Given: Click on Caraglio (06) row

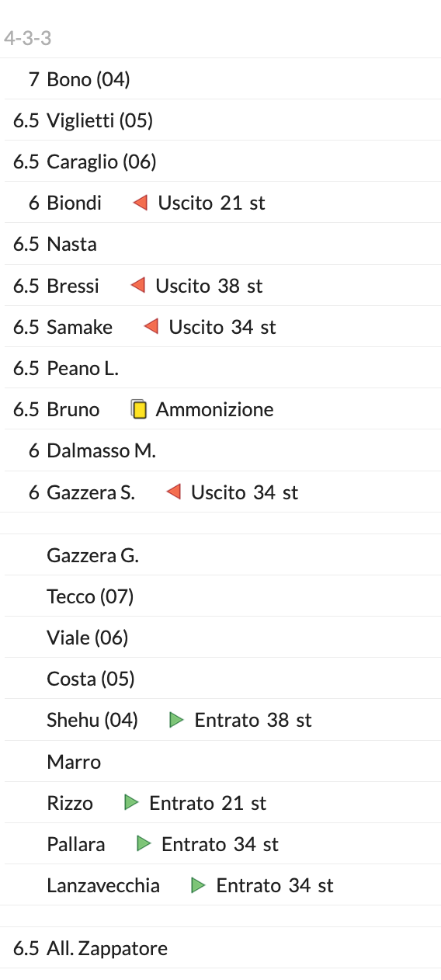Looking at the screenshot, I should click(220, 161).
